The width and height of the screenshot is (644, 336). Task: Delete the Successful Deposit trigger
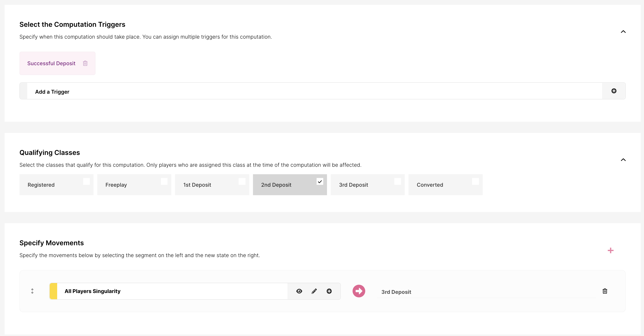coord(85,63)
